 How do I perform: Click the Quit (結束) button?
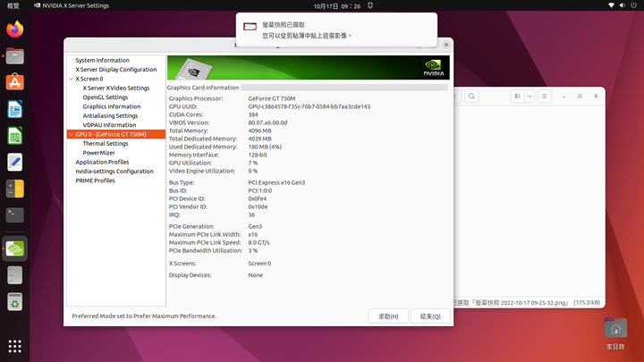[x=430, y=316]
